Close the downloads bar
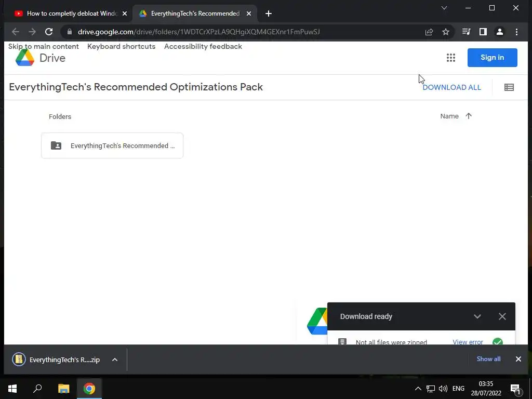This screenshot has width=532, height=399. [x=518, y=359]
